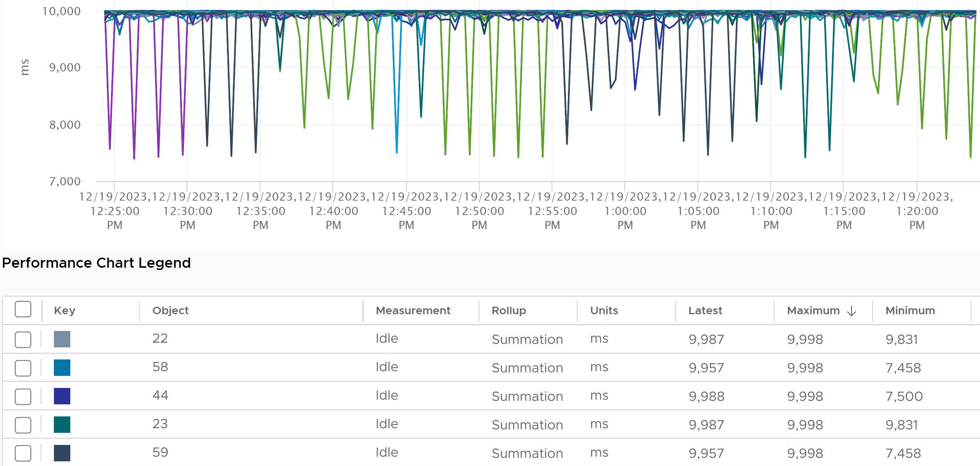
Task: Click the indigo color key for object 44
Action: pyautogui.click(x=62, y=396)
